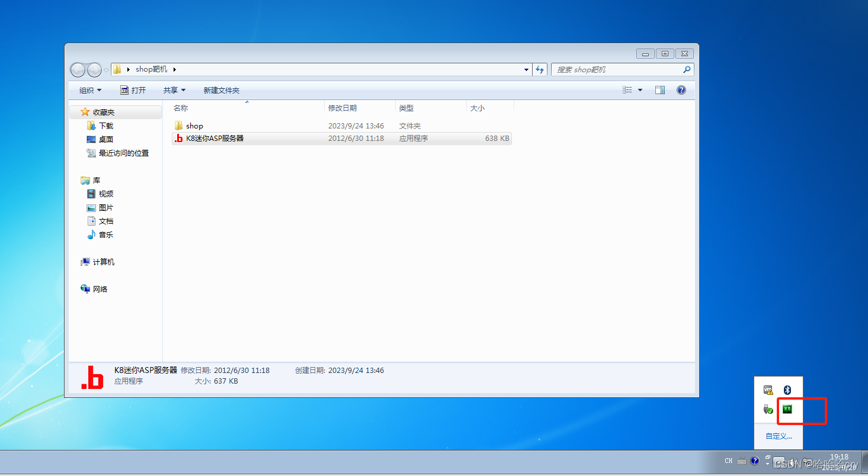
Task: Click the 新建文件夹 button
Action: [222, 90]
